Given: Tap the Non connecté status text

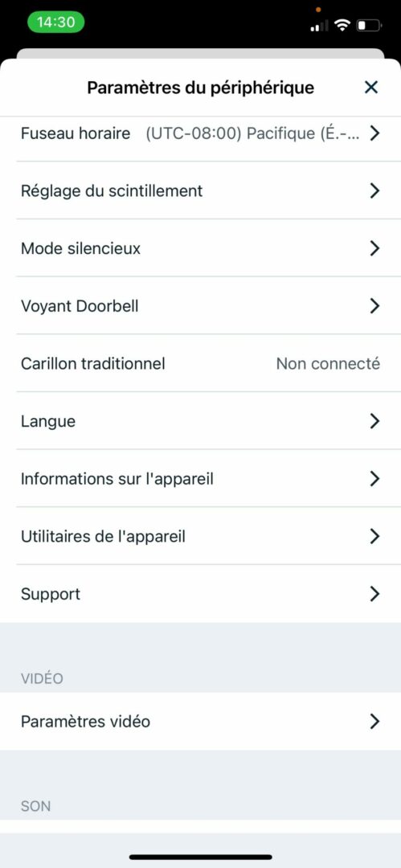Looking at the screenshot, I should tap(328, 364).
